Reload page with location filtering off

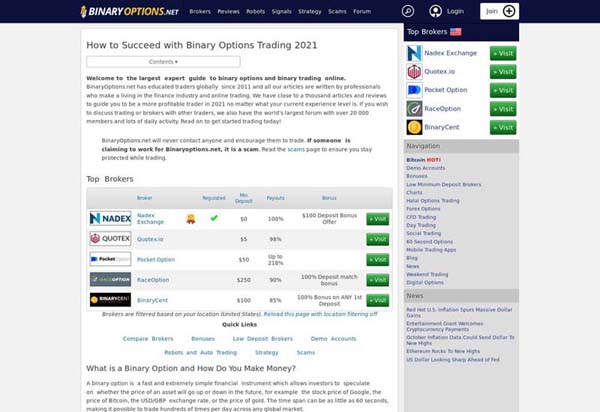pyautogui.click(x=321, y=314)
